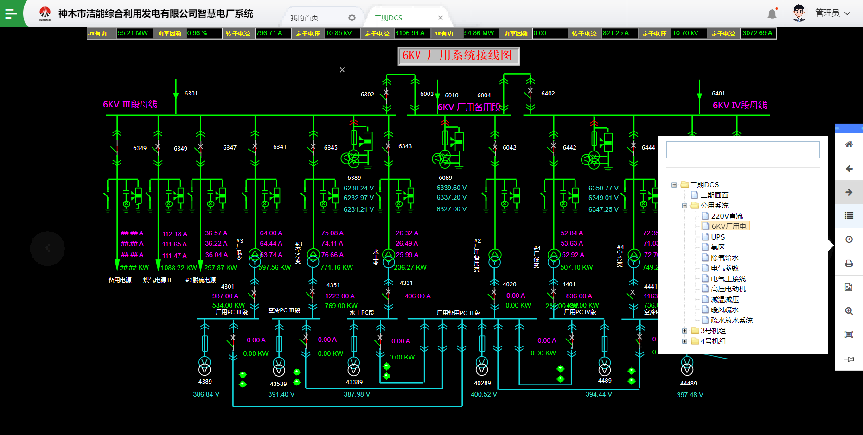Viewport: 863px width, 435px height.
Task: Open the user account dropdown
Action: point(831,13)
